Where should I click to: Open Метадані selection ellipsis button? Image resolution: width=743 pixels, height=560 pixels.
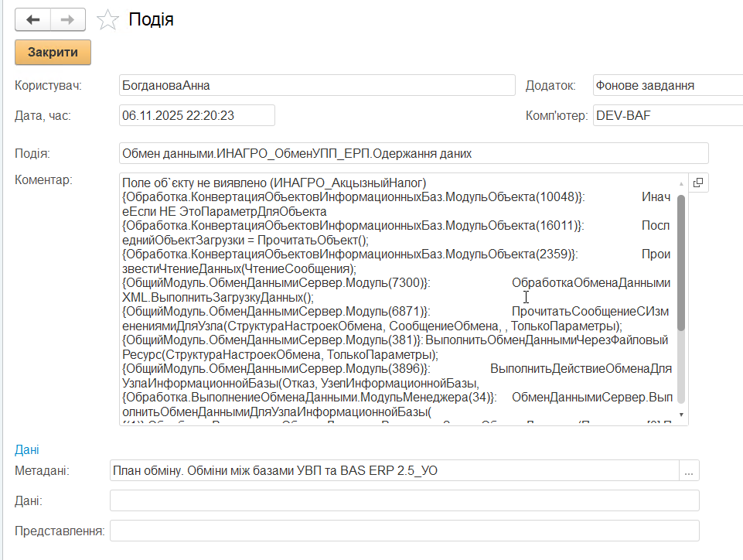(x=689, y=470)
